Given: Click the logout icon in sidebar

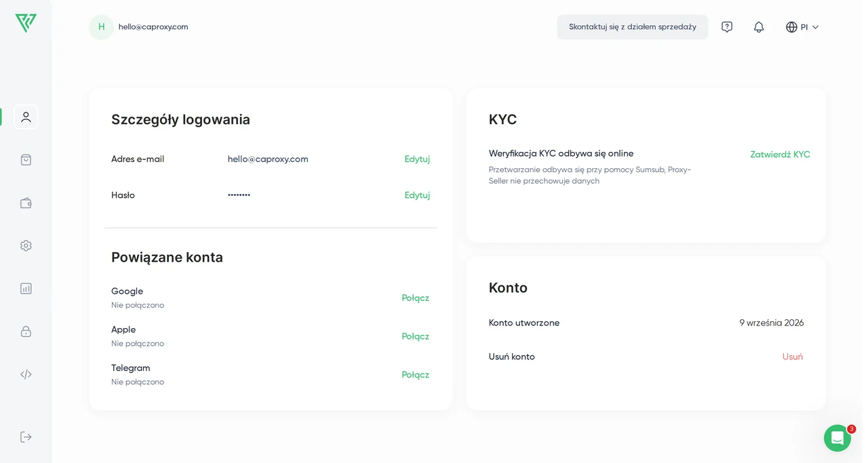Looking at the screenshot, I should 26,437.
